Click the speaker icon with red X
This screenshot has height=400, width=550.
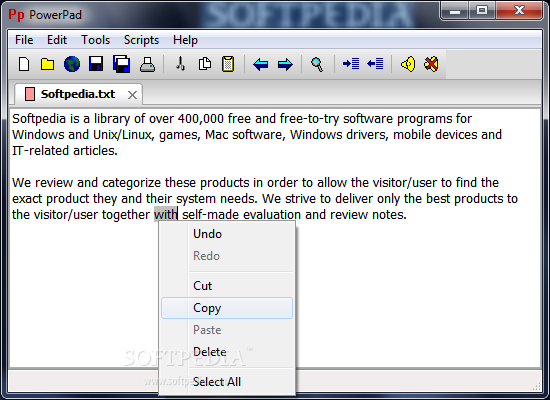point(431,64)
